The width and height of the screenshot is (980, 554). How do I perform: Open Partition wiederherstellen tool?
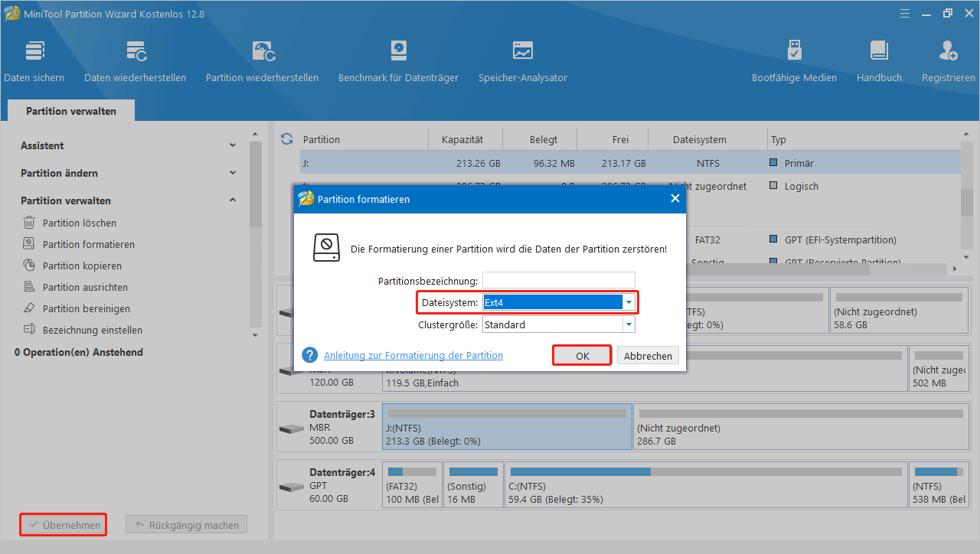click(x=263, y=61)
